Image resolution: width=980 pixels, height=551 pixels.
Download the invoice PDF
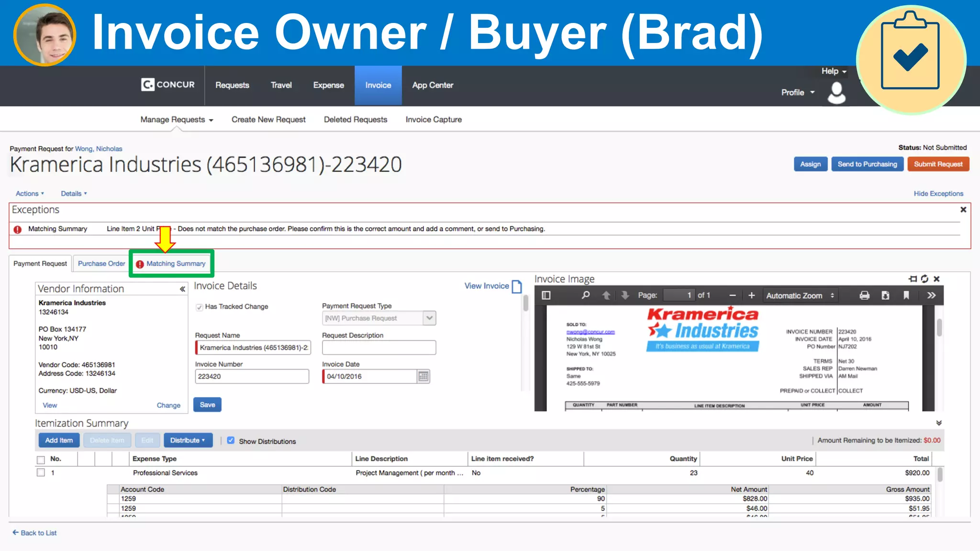[885, 296]
